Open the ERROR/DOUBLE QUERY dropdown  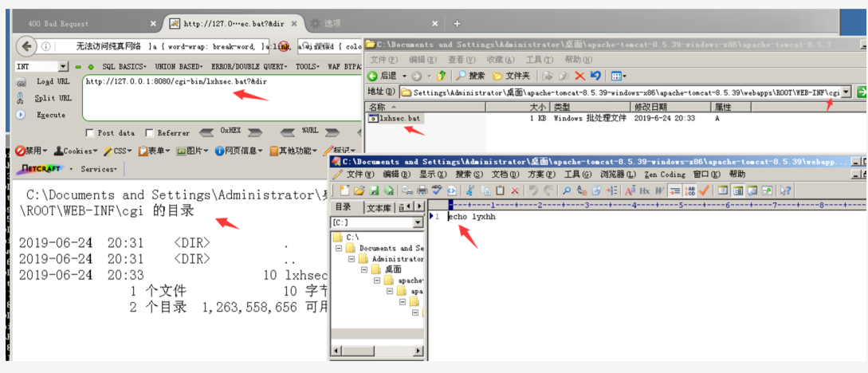click(249, 67)
